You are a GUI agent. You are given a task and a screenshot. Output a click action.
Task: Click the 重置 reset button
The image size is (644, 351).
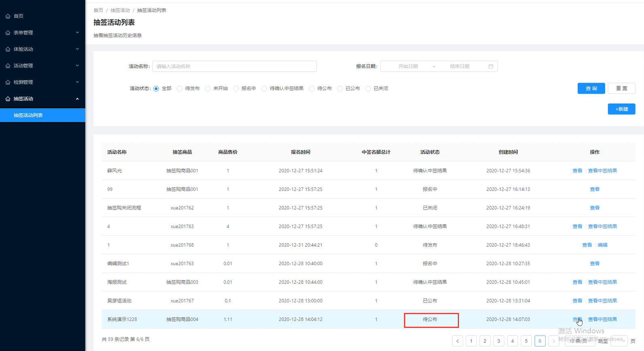pyautogui.click(x=622, y=88)
